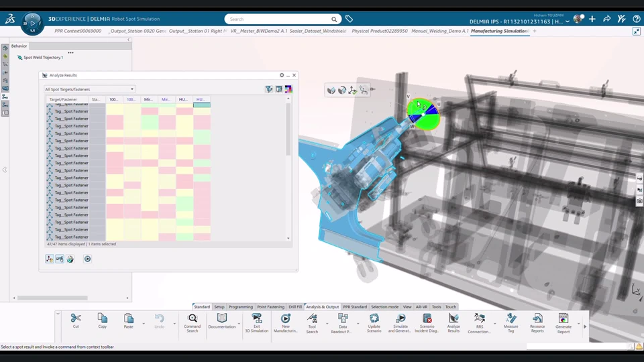The height and width of the screenshot is (362, 644).
Task: Click the green-blue rotation compass disc
Action: pos(423,114)
